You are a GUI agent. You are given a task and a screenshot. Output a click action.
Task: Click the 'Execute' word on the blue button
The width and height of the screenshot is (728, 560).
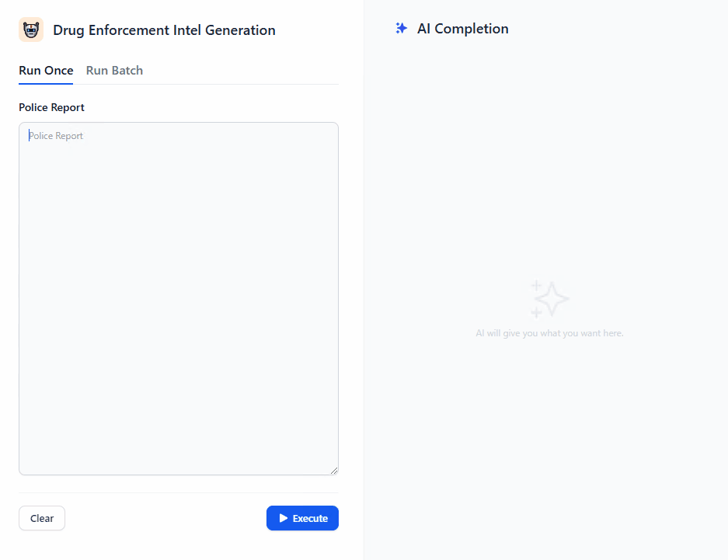click(310, 518)
